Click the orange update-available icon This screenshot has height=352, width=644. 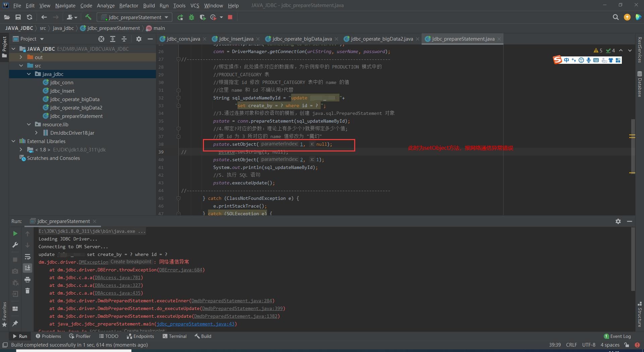[x=627, y=17]
